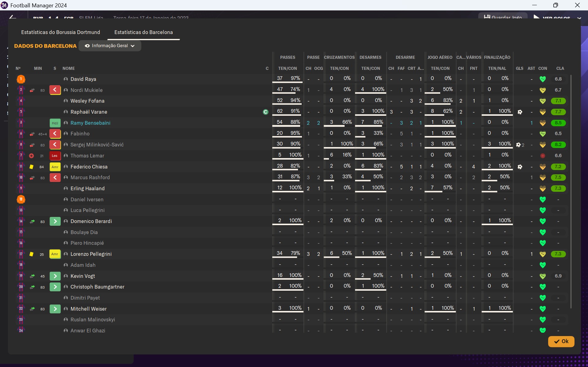The height and width of the screenshot is (367, 588).
Task: Click Guardar Jogo at the top
Action: click(503, 17)
